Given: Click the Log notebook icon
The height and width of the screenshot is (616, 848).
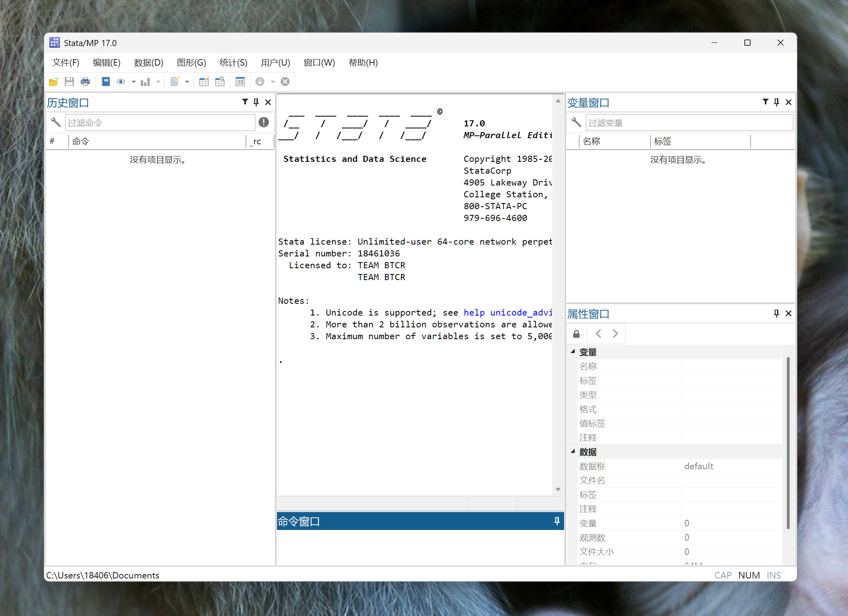Looking at the screenshot, I should [106, 82].
